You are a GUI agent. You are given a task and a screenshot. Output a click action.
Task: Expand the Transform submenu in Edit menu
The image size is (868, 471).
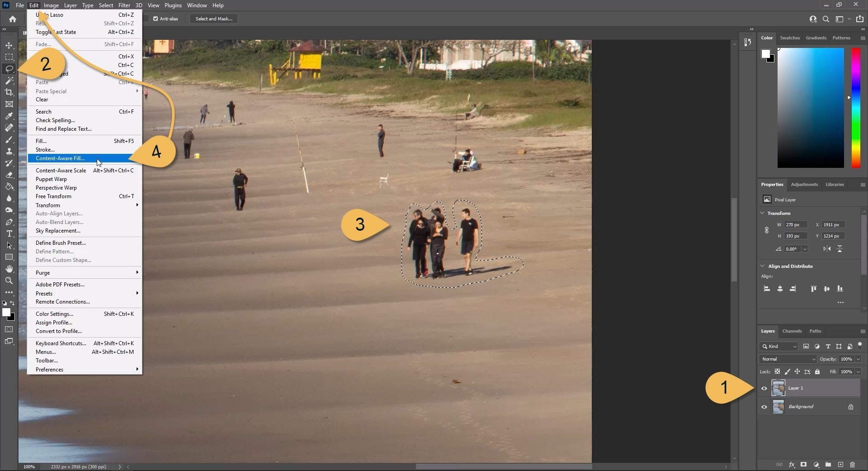click(85, 205)
